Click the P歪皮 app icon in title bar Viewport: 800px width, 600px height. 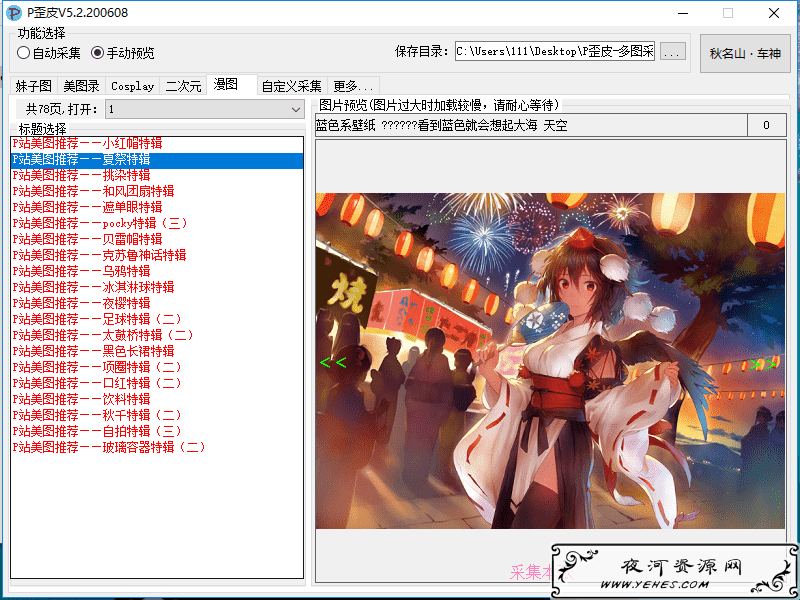(14, 13)
